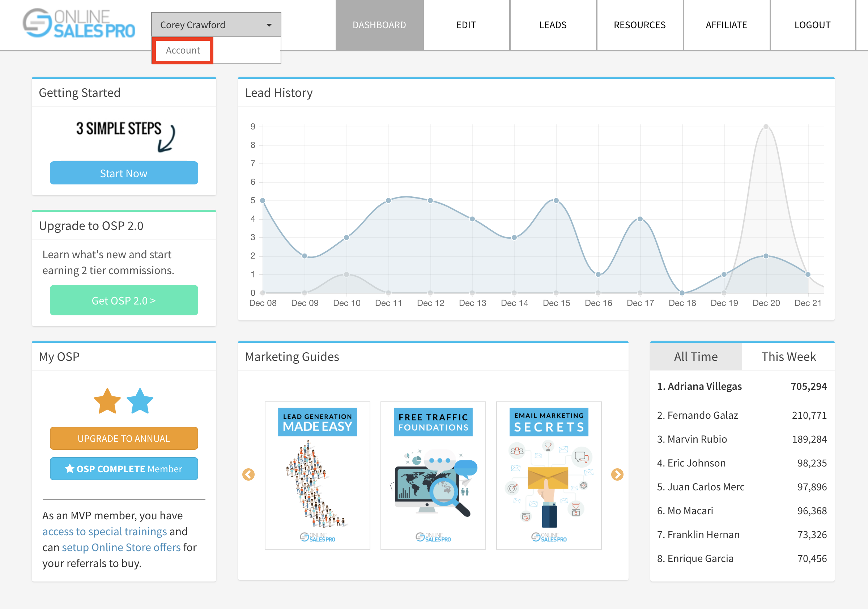This screenshot has width=868, height=609.
Task: Click the Dec 17 data point at 4
Action: click(x=640, y=219)
